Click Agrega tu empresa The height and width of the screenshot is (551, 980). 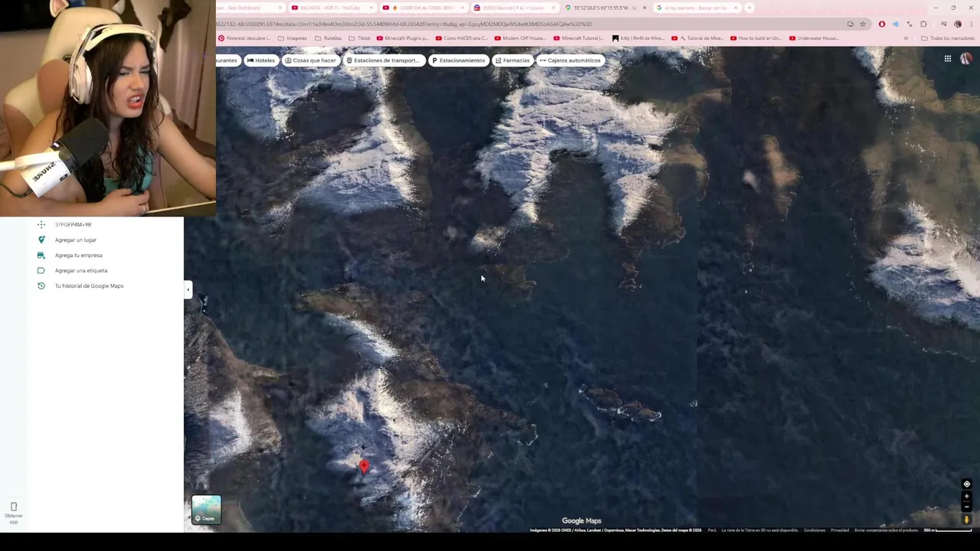coord(78,255)
